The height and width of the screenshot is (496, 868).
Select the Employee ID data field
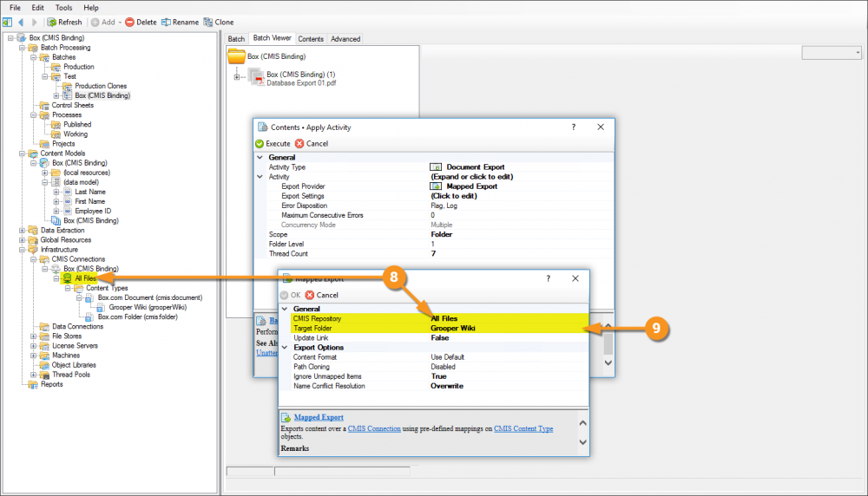[93, 212]
